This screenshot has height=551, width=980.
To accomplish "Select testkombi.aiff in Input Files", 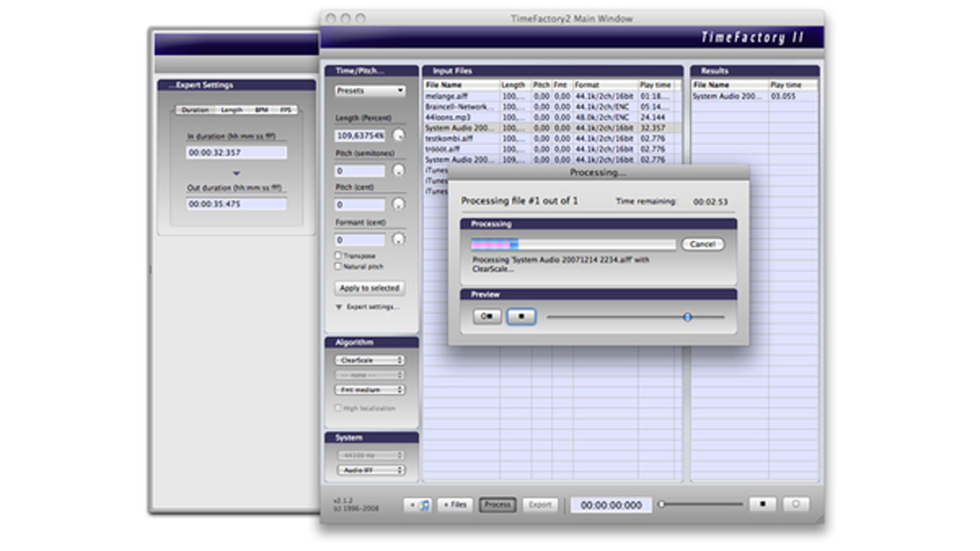I will pyautogui.click(x=551, y=139).
